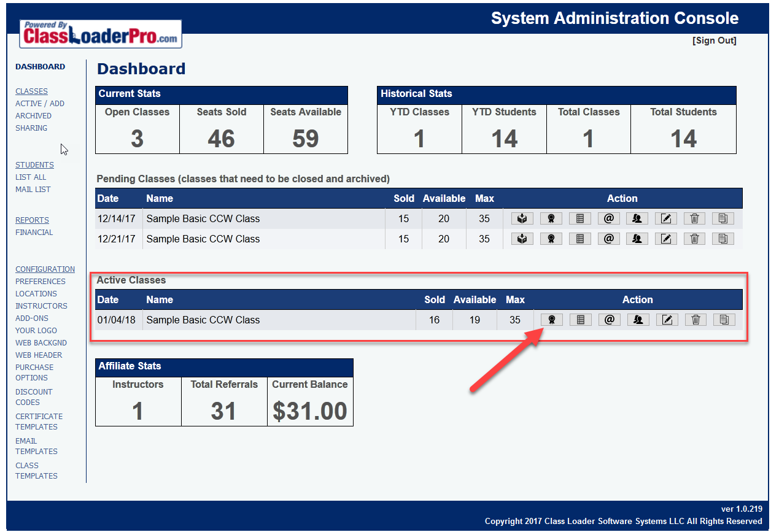The height and width of the screenshot is (532, 771).
Task: Click the ClassLoaderPro.com logo
Action: coord(101,34)
